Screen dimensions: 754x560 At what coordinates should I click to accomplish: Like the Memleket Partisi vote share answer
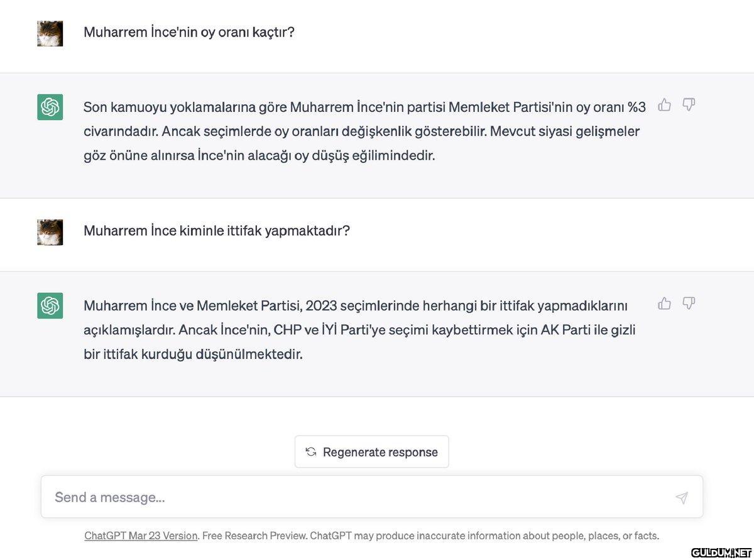664,105
